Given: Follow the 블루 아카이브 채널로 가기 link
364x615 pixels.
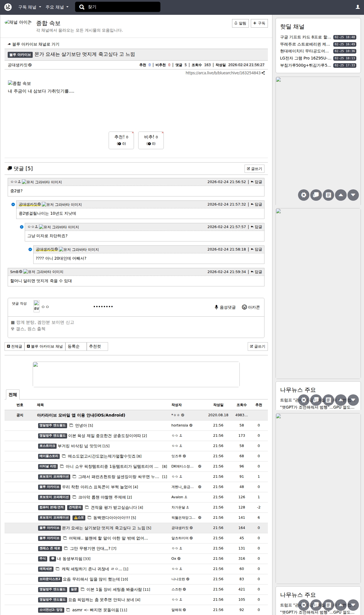Looking at the screenshot, I should pos(34,44).
